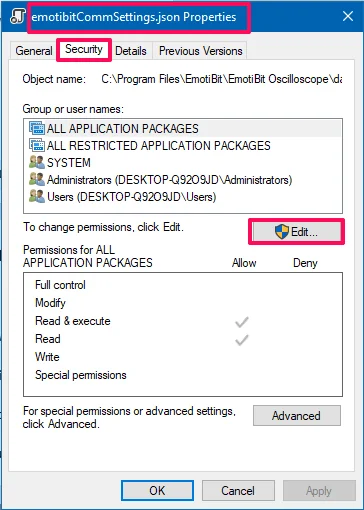Click the file icon in title bar

[18, 16]
